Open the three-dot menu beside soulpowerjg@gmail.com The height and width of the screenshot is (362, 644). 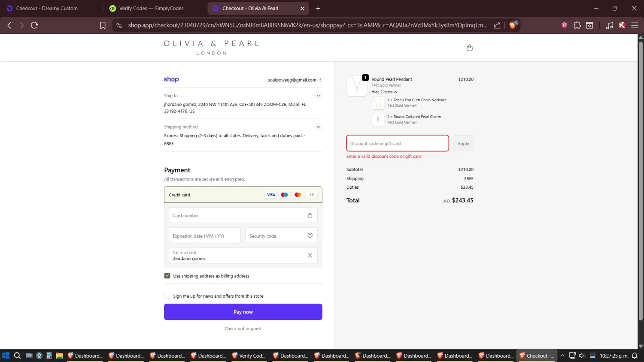click(320, 80)
